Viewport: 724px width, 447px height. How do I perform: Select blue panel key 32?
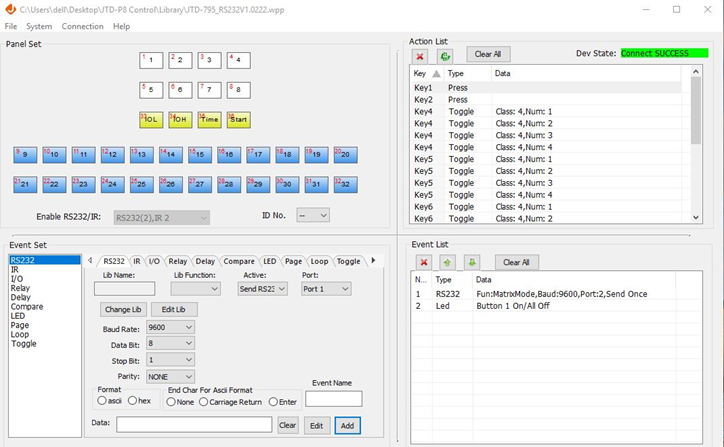coord(345,184)
